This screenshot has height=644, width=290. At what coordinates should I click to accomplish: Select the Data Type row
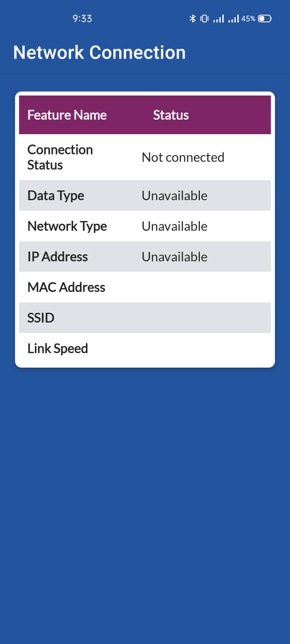click(x=145, y=195)
